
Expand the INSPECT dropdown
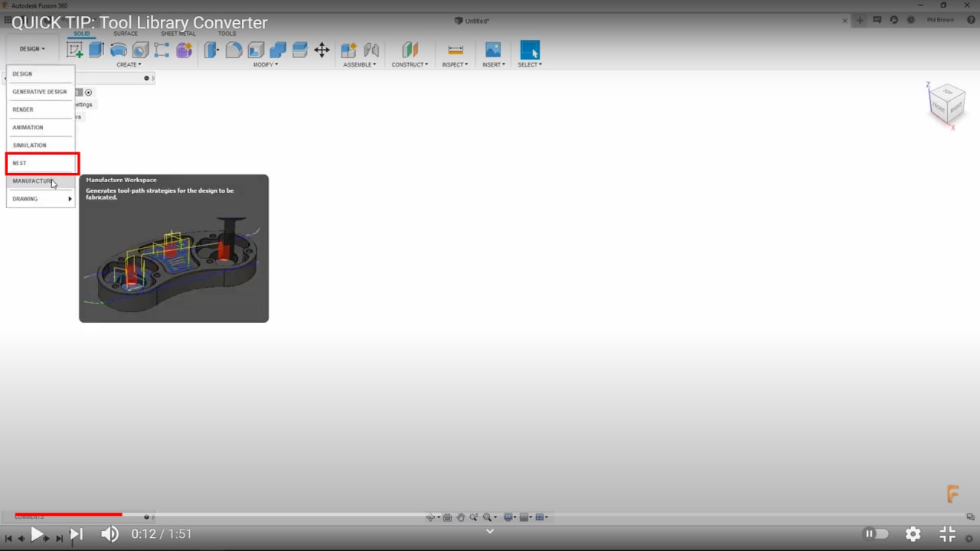pos(455,65)
